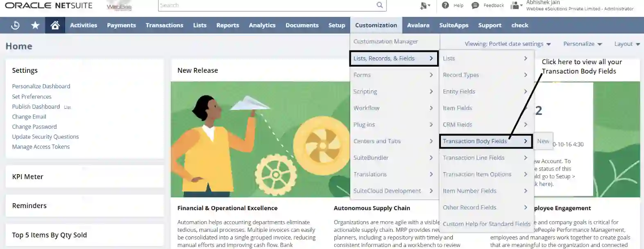
Task: Expand the Workflow submenu
Action: pos(395,108)
